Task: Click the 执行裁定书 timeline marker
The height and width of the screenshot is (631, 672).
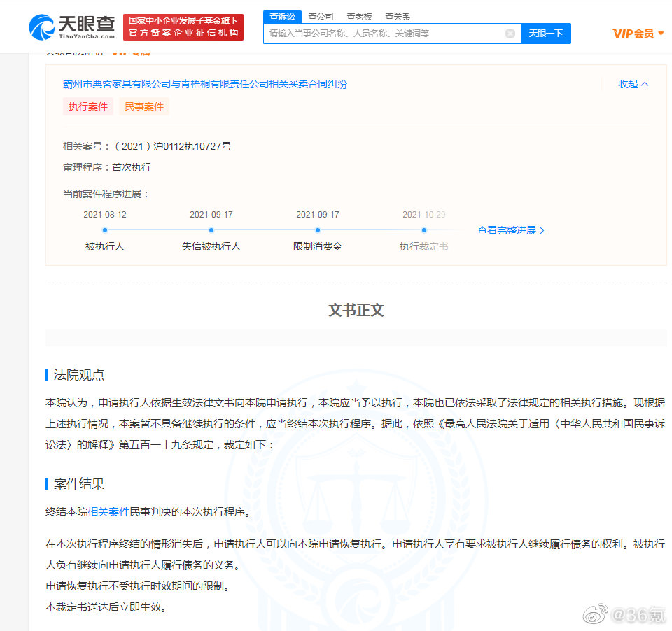Action: tap(423, 229)
